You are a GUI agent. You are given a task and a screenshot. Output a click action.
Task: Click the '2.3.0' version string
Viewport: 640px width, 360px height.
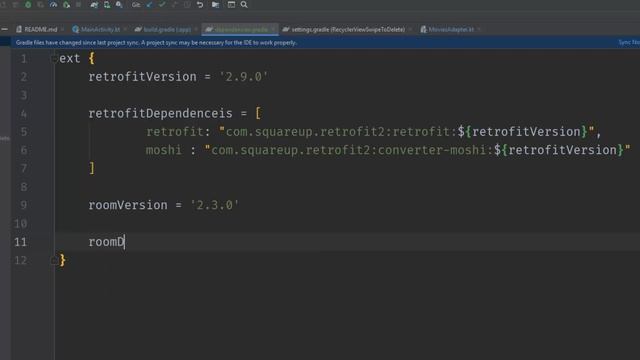pos(215,205)
